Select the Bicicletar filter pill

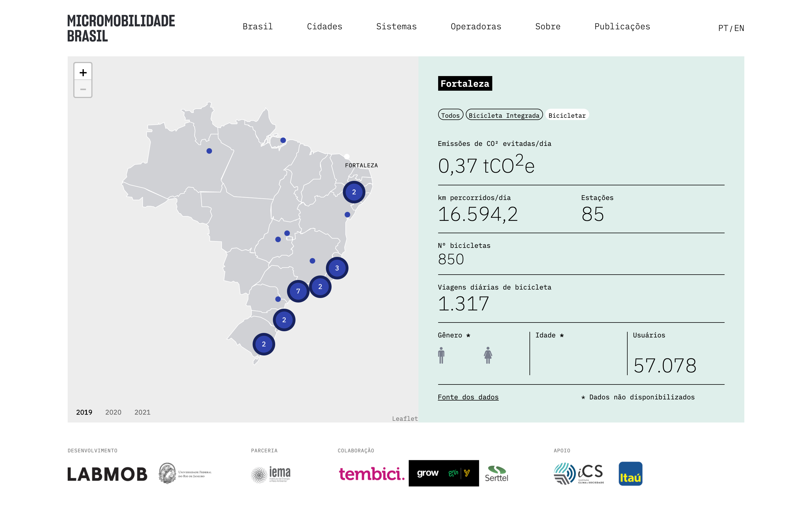tap(567, 115)
